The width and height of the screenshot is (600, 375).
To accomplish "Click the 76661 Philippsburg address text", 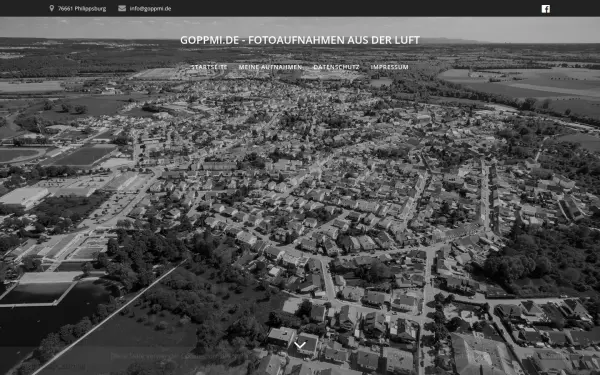I will point(82,8).
